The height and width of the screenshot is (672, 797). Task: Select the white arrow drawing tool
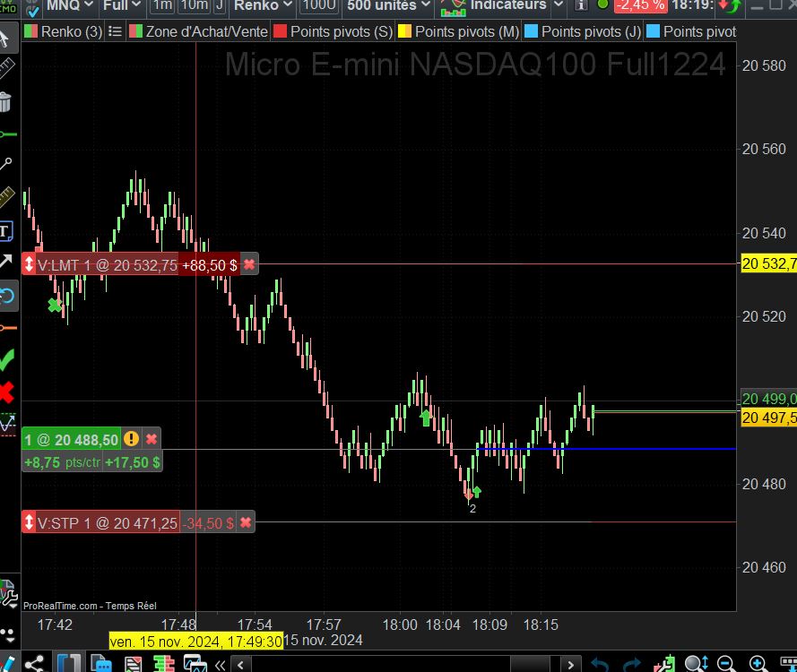click(x=6, y=261)
